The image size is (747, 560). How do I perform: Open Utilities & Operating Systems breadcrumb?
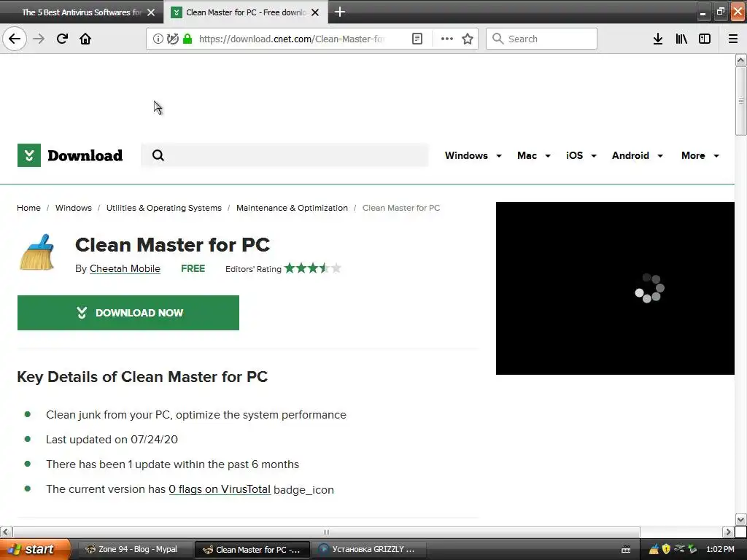pyautogui.click(x=164, y=208)
